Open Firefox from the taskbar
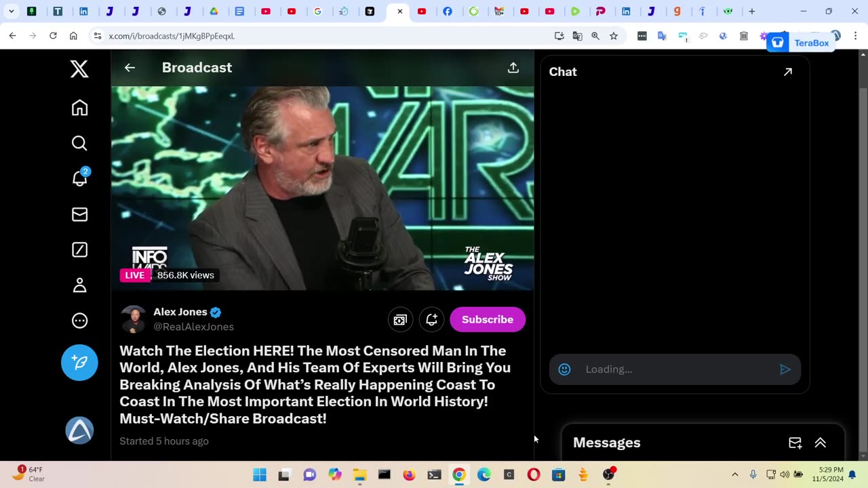This screenshot has height=488, width=868. tap(409, 475)
